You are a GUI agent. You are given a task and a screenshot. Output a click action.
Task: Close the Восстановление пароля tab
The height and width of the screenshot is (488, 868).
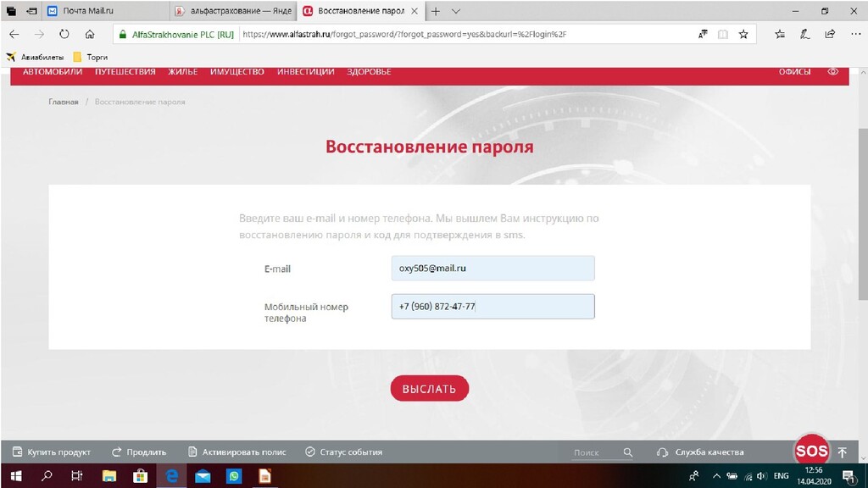[x=414, y=11]
